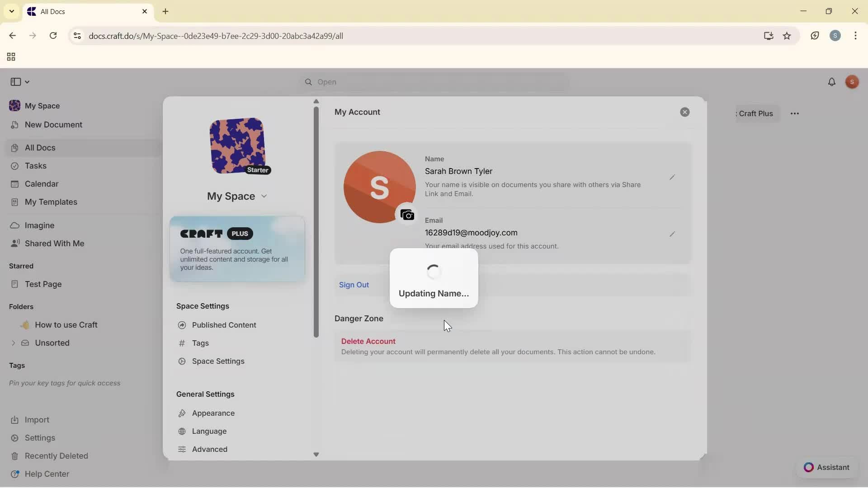Viewport: 868px width, 488px height.
Task: Expand the My Space dropdown in the modal
Action: 264,196
